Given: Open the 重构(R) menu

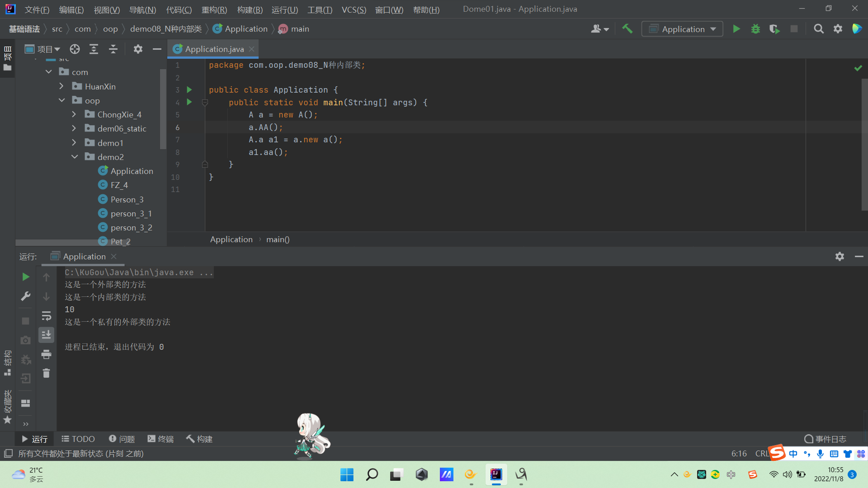Looking at the screenshot, I should (x=214, y=9).
